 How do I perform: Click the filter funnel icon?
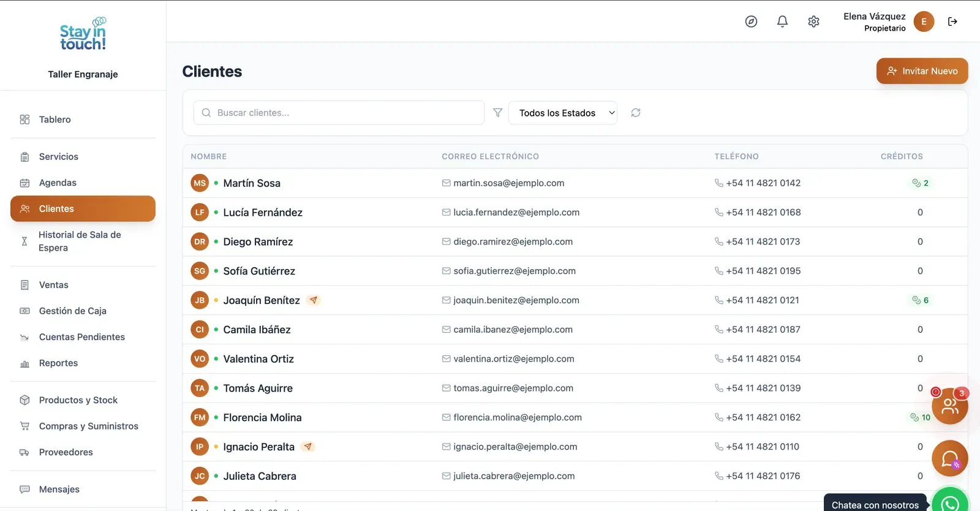tap(497, 113)
